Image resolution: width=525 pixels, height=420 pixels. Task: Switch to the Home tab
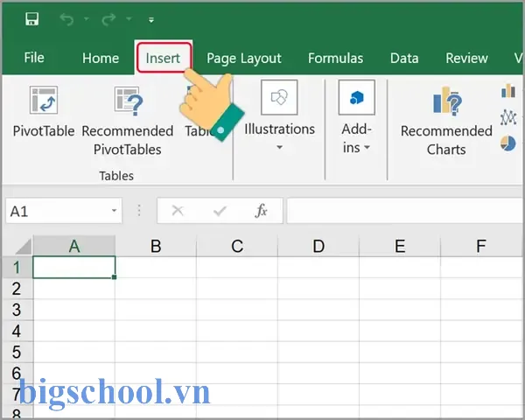point(101,59)
